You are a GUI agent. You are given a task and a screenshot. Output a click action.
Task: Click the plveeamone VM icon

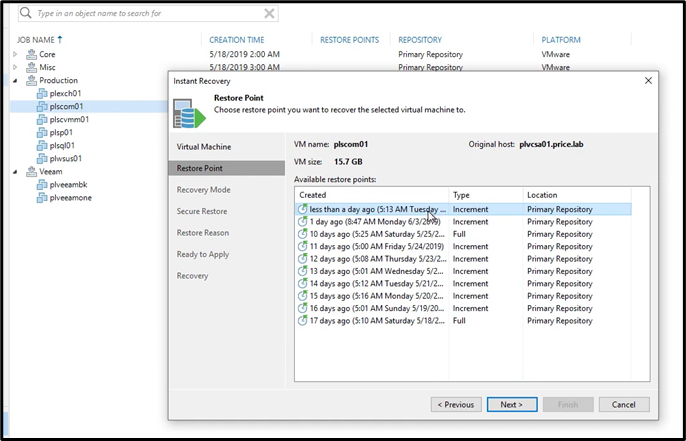42,198
